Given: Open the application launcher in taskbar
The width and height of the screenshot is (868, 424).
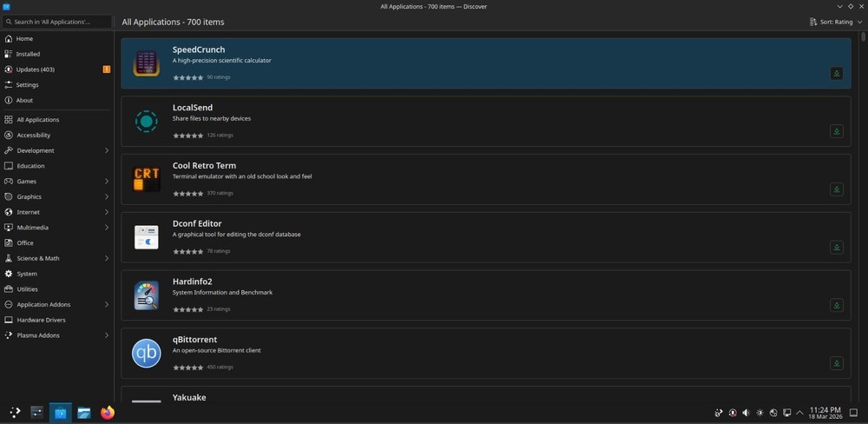Looking at the screenshot, I should click(15, 413).
